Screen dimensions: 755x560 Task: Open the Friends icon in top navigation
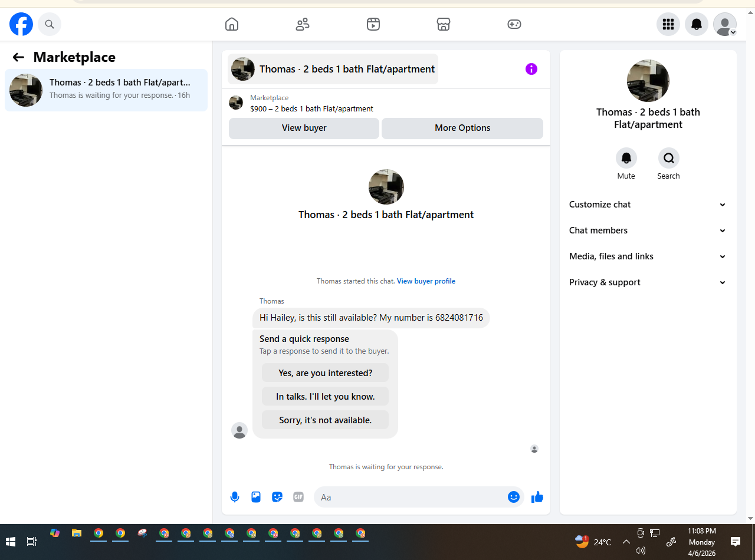coord(303,24)
